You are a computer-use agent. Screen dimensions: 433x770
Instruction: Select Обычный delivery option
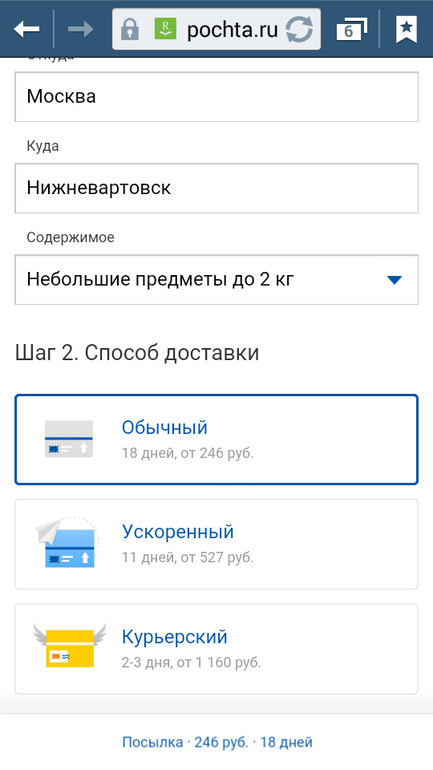pos(216,440)
